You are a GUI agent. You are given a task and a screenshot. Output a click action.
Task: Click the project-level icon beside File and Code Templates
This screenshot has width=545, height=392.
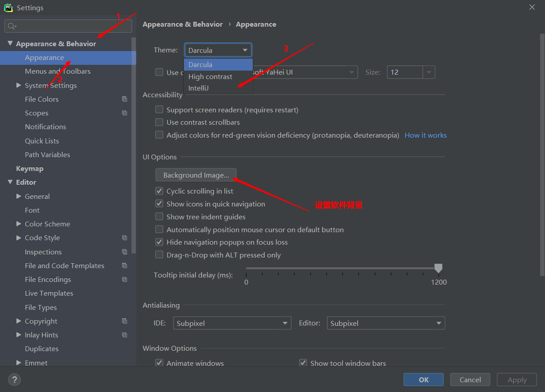click(124, 265)
